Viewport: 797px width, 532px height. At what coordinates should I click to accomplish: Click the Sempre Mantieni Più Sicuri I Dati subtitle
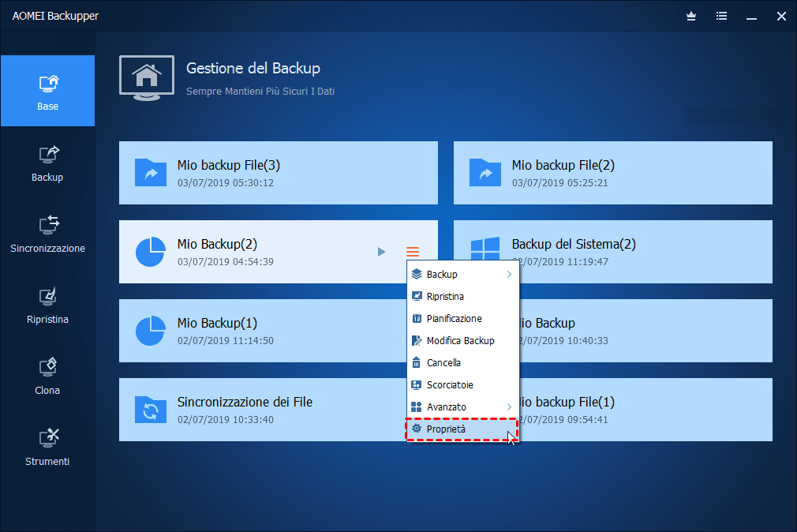tap(260, 92)
